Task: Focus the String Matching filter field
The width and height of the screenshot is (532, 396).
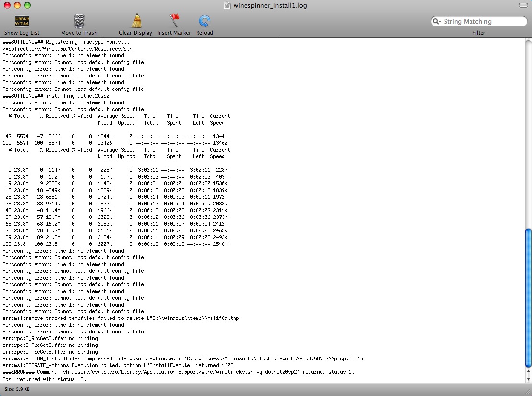Action: point(479,21)
